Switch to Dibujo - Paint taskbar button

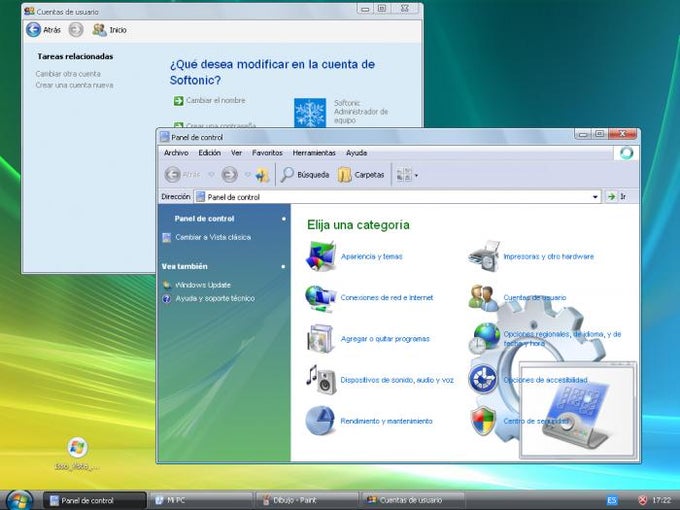307,500
